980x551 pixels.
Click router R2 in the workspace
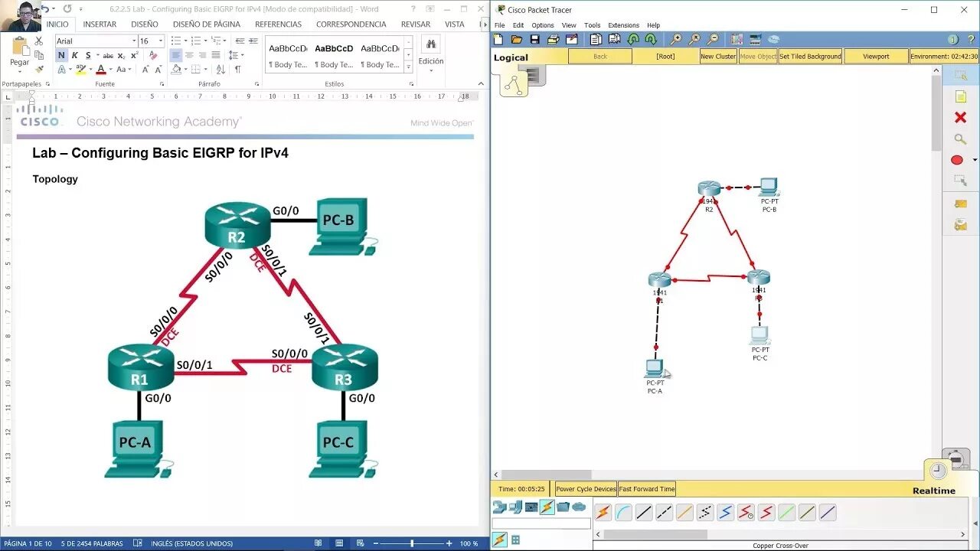click(709, 189)
